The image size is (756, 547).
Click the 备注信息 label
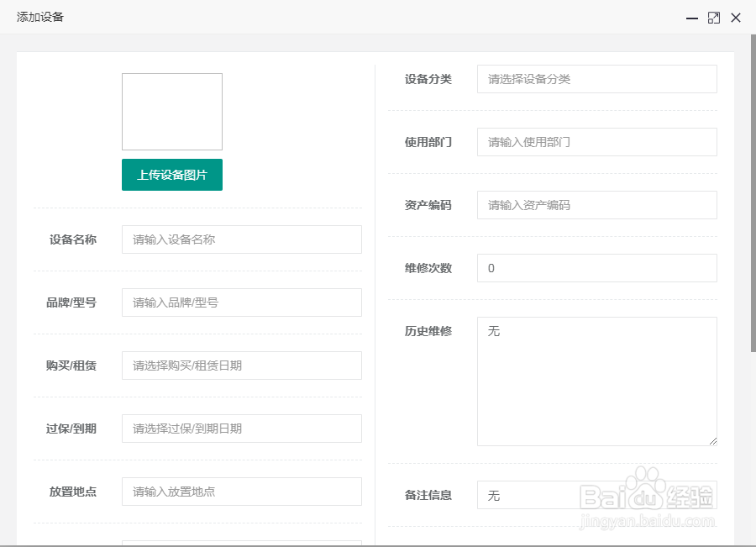(428, 495)
